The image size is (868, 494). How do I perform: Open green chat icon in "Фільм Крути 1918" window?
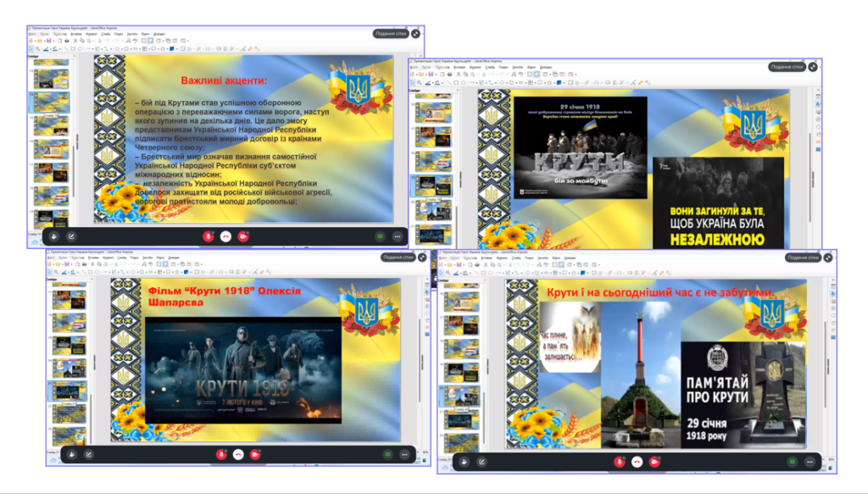pyautogui.click(x=387, y=454)
